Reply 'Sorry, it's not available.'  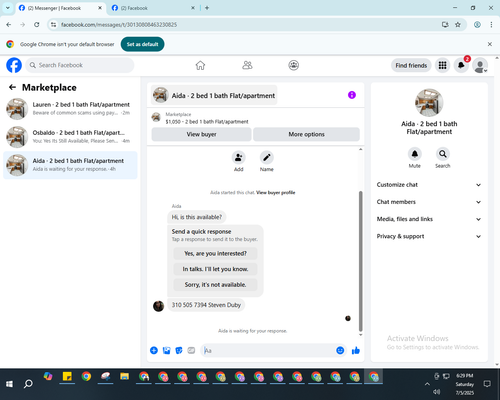215,285
